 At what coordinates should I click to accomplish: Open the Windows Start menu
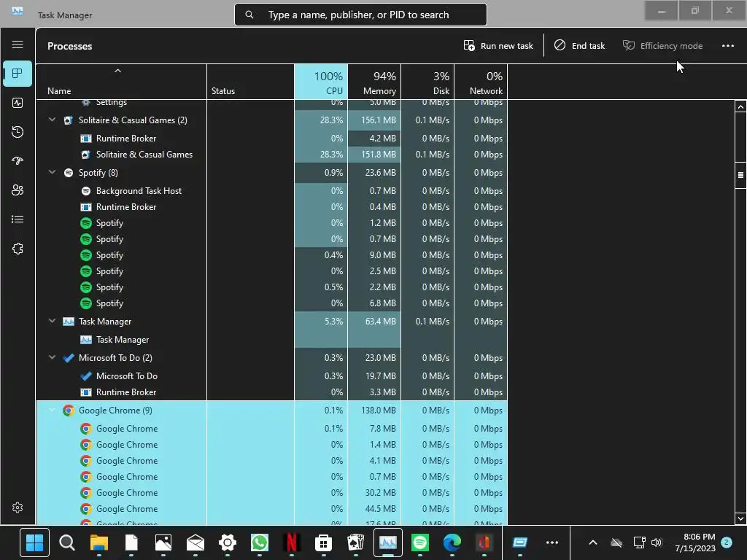click(34, 542)
